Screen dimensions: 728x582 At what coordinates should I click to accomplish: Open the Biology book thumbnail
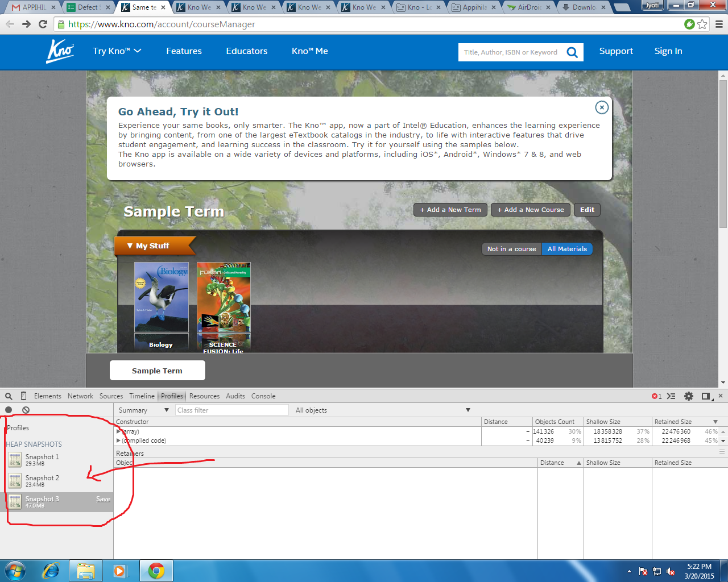coord(162,297)
